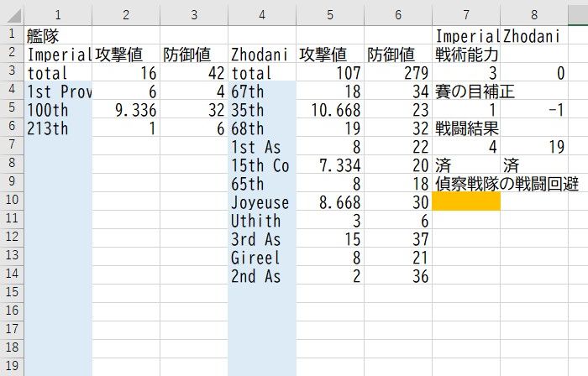Click the orange highlighted cell

pos(465,201)
